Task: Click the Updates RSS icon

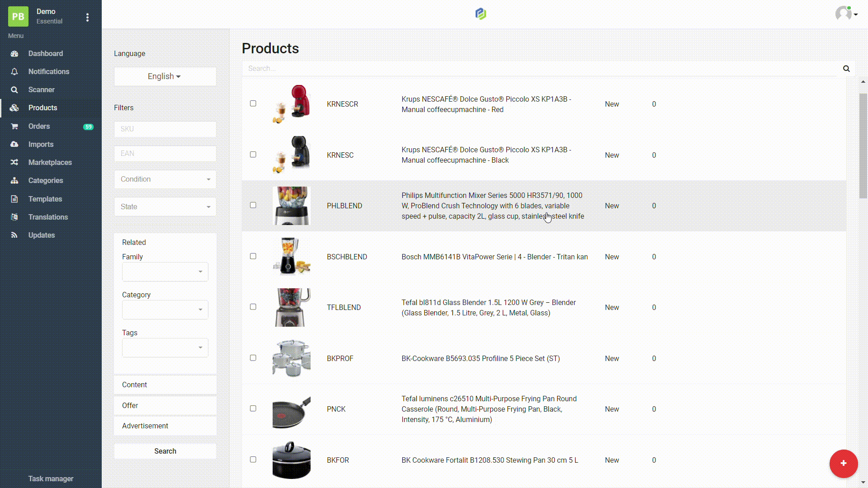Action: pyautogui.click(x=14, y=235)
